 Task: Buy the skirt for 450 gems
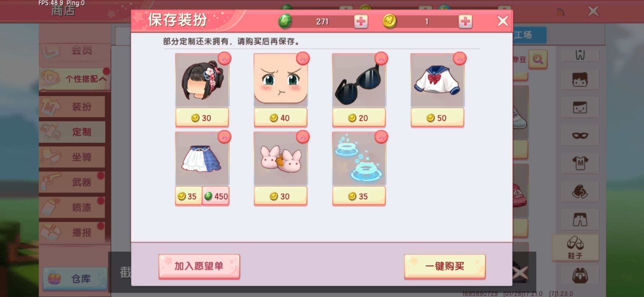[x=216, y=196]
